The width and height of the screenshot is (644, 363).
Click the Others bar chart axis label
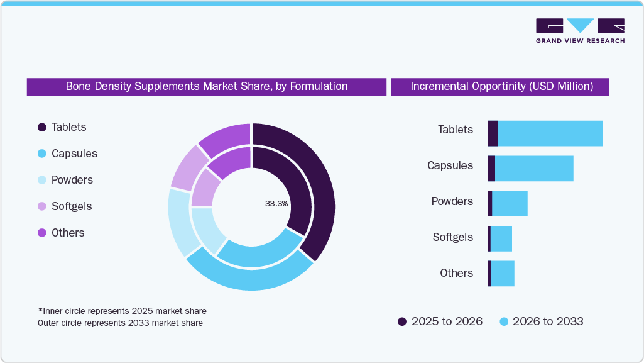click(456, 273)
